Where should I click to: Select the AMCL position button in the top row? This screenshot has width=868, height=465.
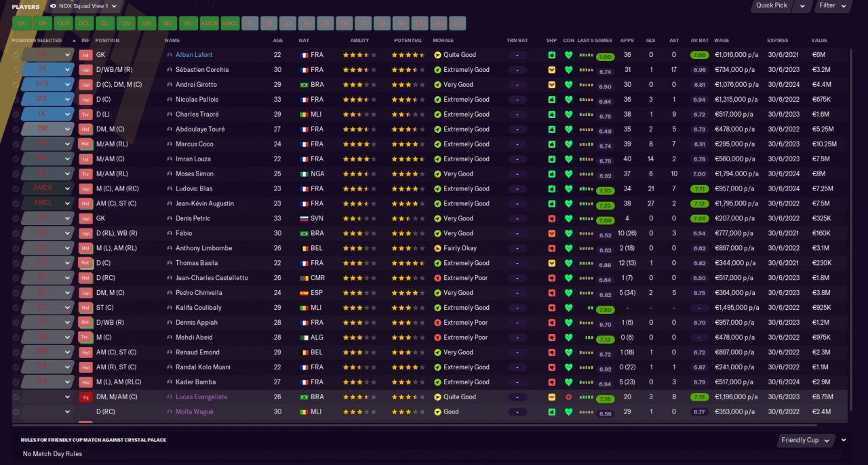(x=231, y=24)
